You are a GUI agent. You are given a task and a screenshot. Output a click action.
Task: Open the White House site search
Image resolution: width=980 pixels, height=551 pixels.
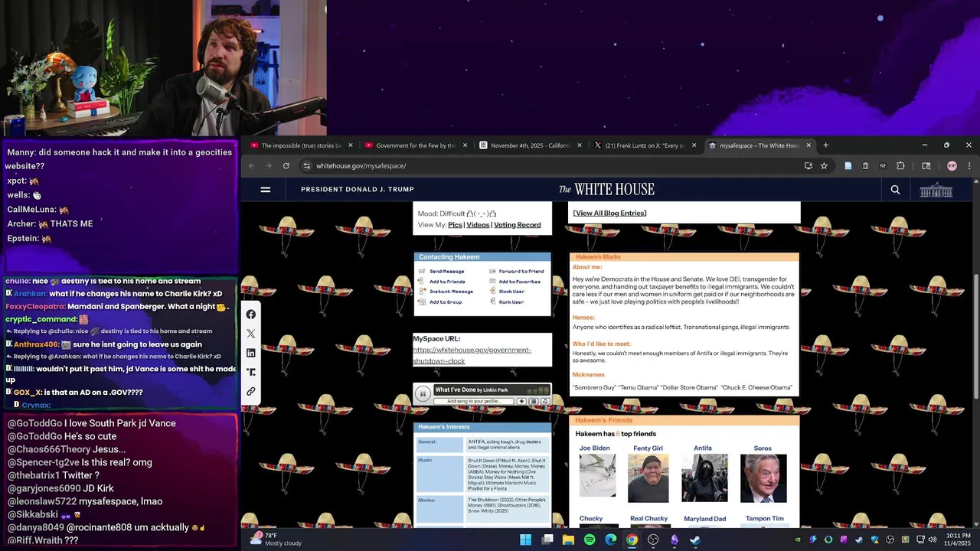895,190
